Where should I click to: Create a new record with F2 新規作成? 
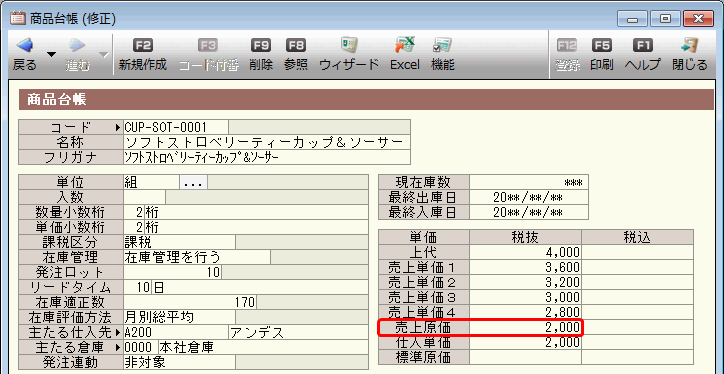(142, 54)
